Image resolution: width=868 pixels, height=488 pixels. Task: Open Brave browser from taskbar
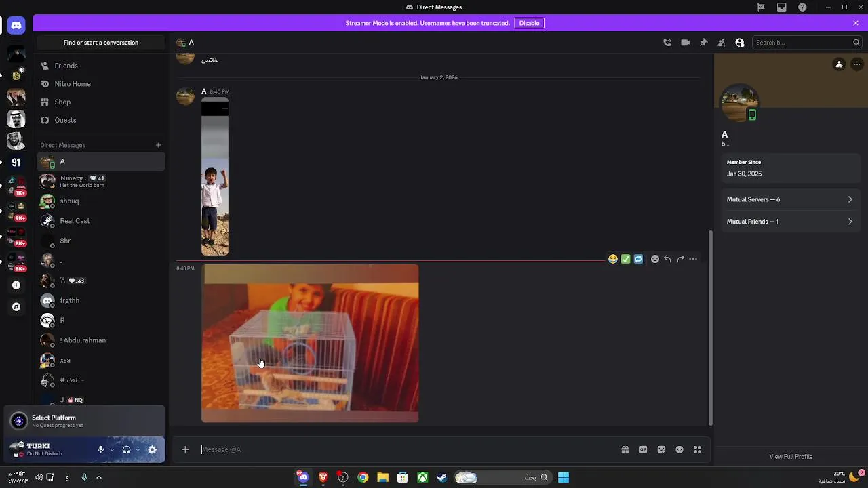coord(323,477)
